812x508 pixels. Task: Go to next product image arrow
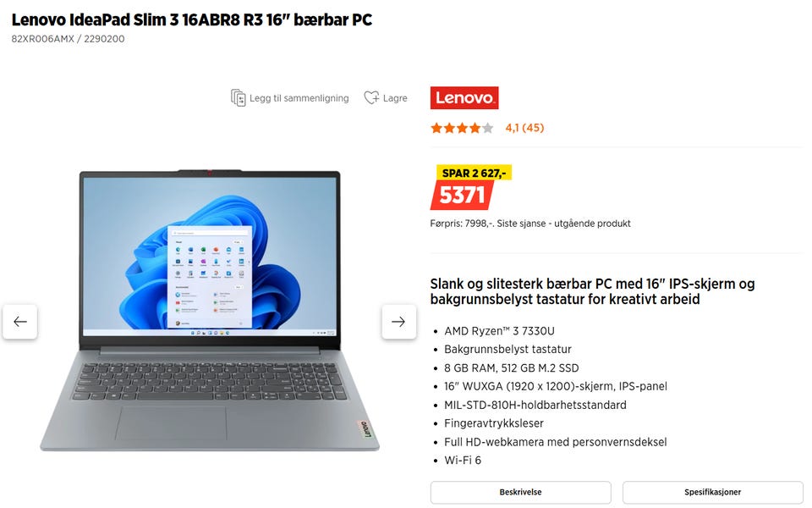(x=398, y=322)
